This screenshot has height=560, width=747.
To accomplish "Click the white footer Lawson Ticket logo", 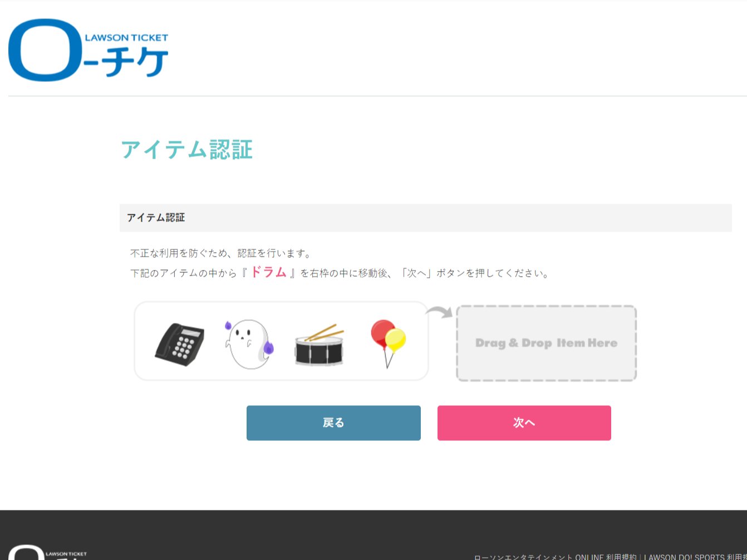I will pos(47,552).
